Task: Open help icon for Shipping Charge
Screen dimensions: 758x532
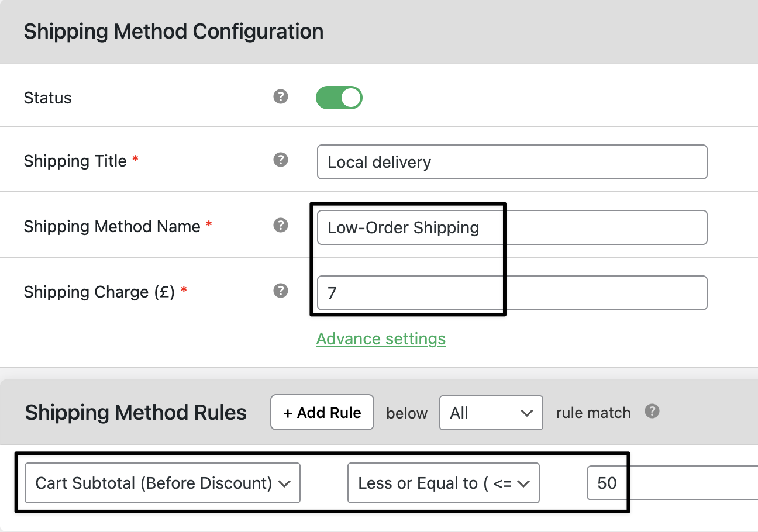Action: click(281, 291)
